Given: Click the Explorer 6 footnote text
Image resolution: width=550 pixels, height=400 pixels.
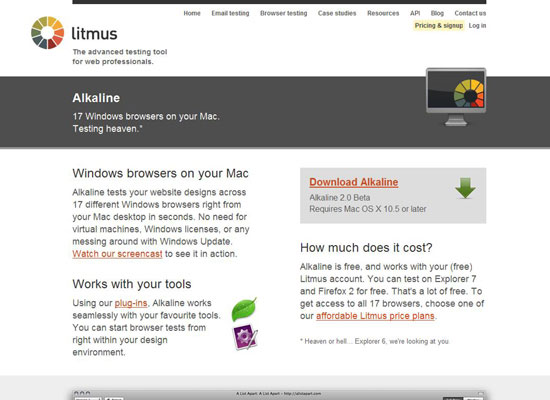Looking at the screenshot, I should [x=375, y=341].
